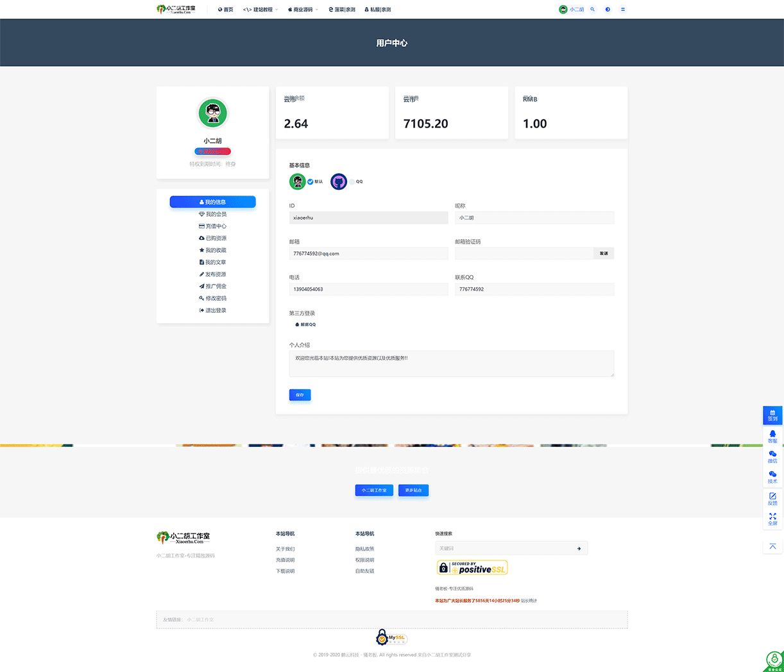
Task: Expand the 建站教程 dropdown menu
Action: point(260,10)
